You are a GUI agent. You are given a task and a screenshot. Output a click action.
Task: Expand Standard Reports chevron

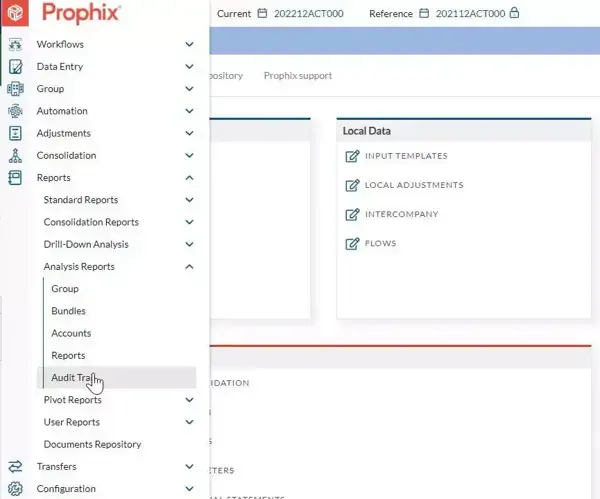[189, 200]
